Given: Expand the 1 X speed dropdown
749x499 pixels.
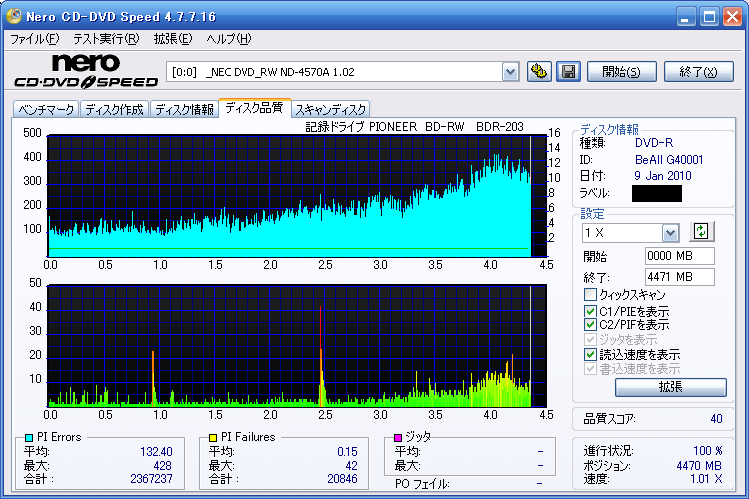Looking at the screenshot, I should coord(671,233).
